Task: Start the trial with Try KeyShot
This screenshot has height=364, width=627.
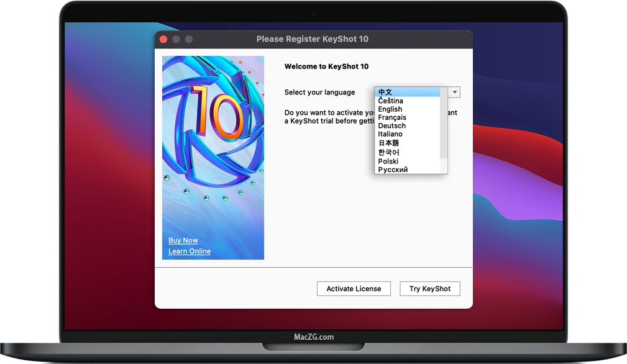Action: pyautogui.click(x=430, y=289)
